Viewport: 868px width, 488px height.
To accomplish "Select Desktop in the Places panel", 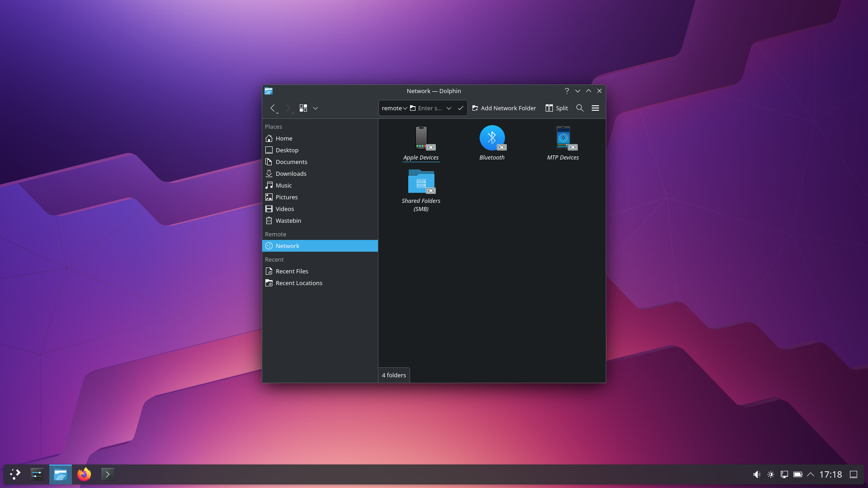I will (x=320, y=150).
